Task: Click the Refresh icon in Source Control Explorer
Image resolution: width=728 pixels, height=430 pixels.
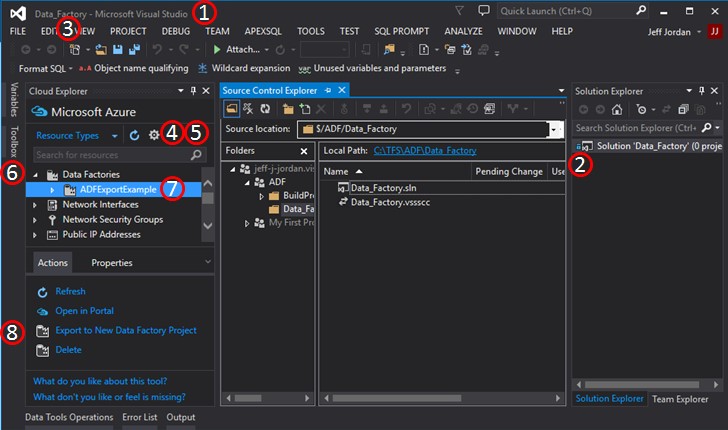Action: pos(265,109)
